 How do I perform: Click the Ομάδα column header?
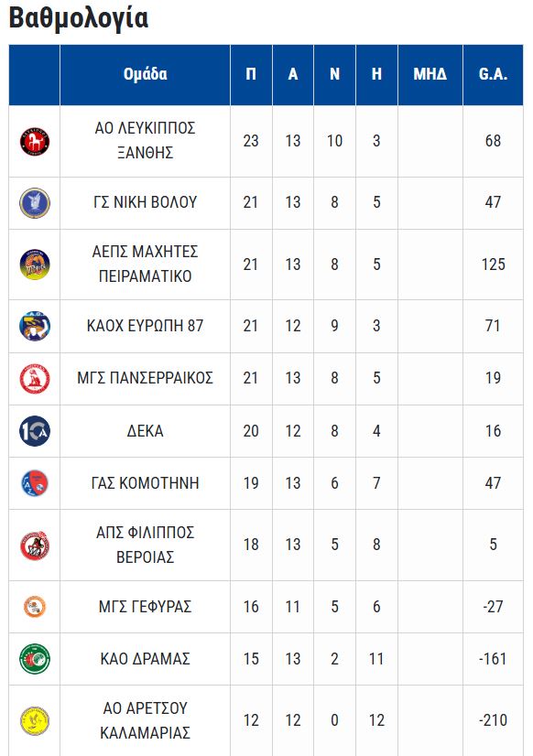145,75
